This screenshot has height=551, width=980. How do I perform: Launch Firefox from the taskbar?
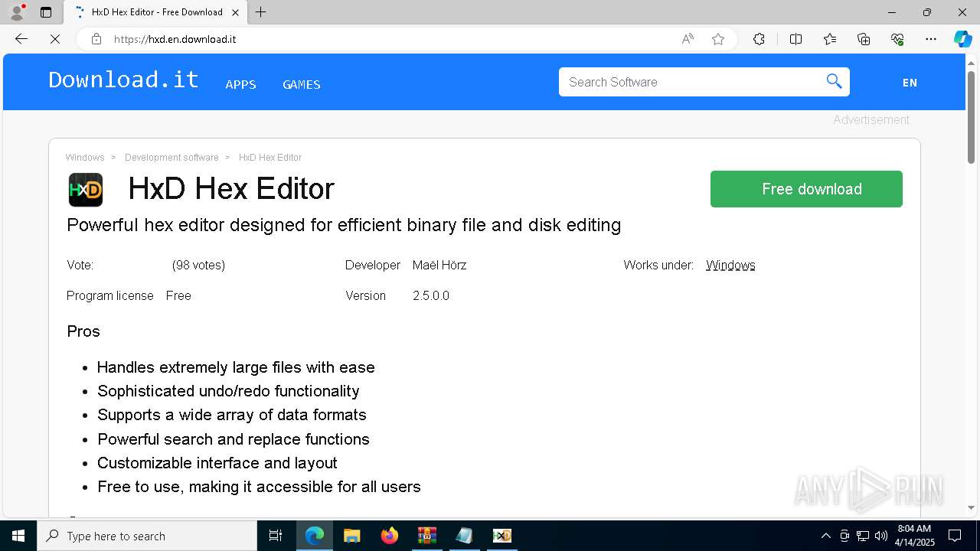coord(389,536)
